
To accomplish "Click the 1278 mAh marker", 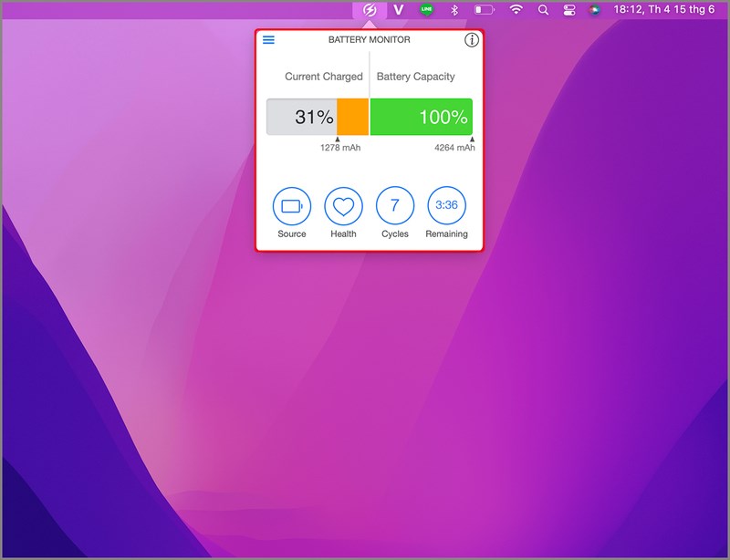I will coord(339,148).
